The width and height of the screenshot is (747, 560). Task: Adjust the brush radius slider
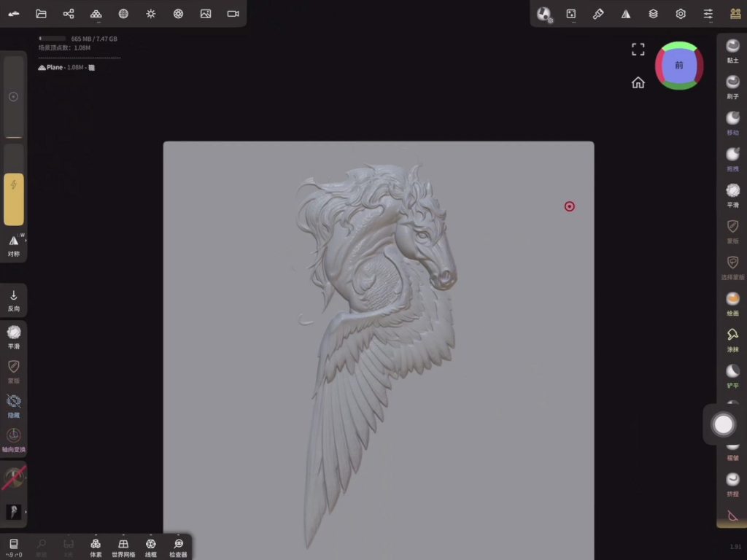coord(14,97)
